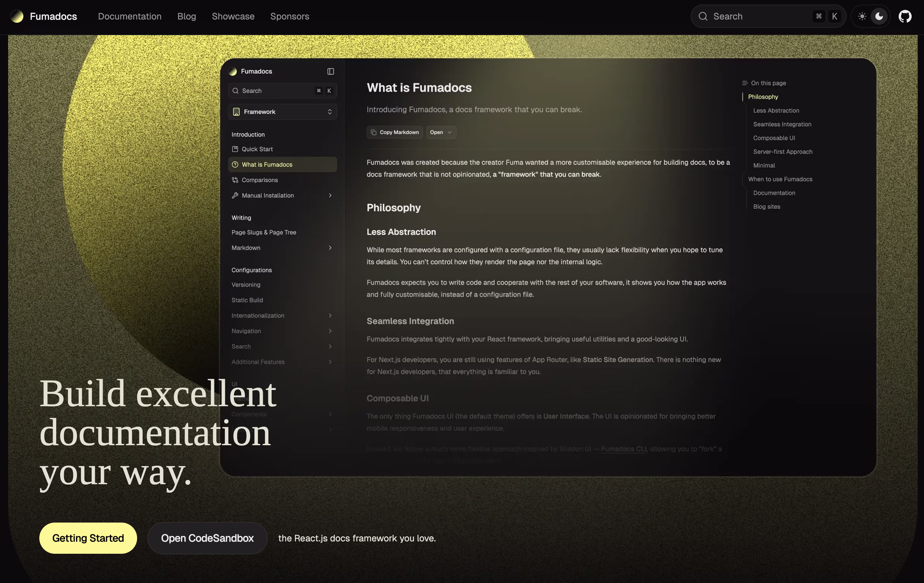Open Showcase in the top navigation
Image resolution: width=924 pixels, height=583 pixels.
coord(233,17)
